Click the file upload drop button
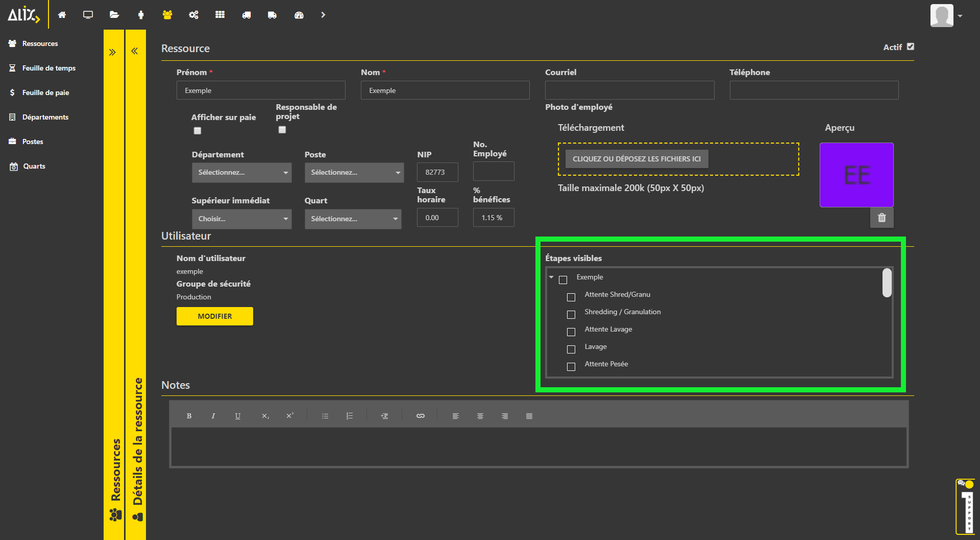 tap(636, 159)
